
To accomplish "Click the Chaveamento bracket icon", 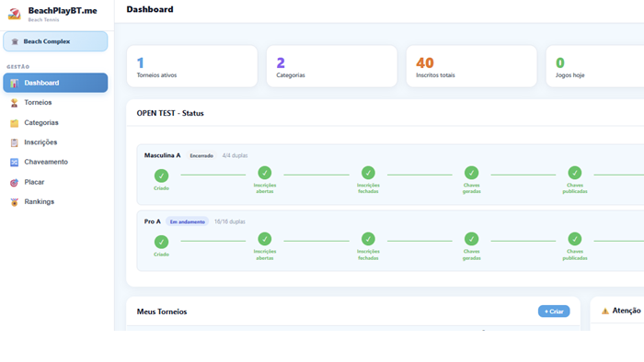I will [x=15, y=163].
